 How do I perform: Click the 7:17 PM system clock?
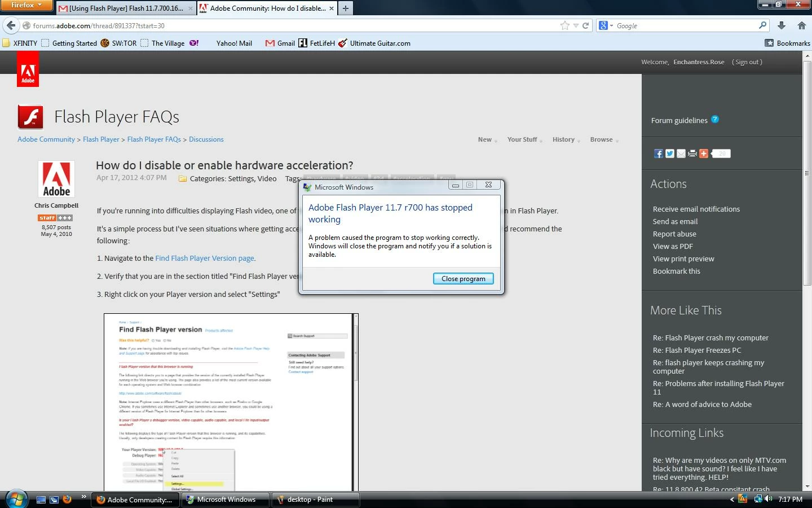790,500
